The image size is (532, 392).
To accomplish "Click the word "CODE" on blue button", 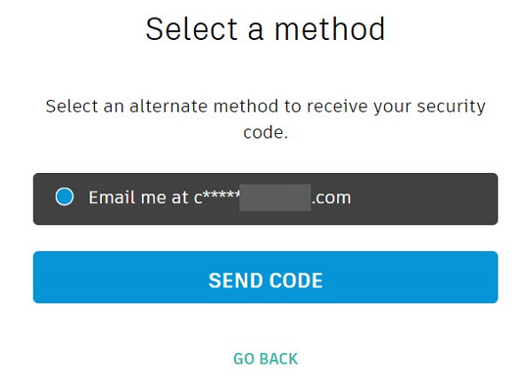I will pos(294,281).
